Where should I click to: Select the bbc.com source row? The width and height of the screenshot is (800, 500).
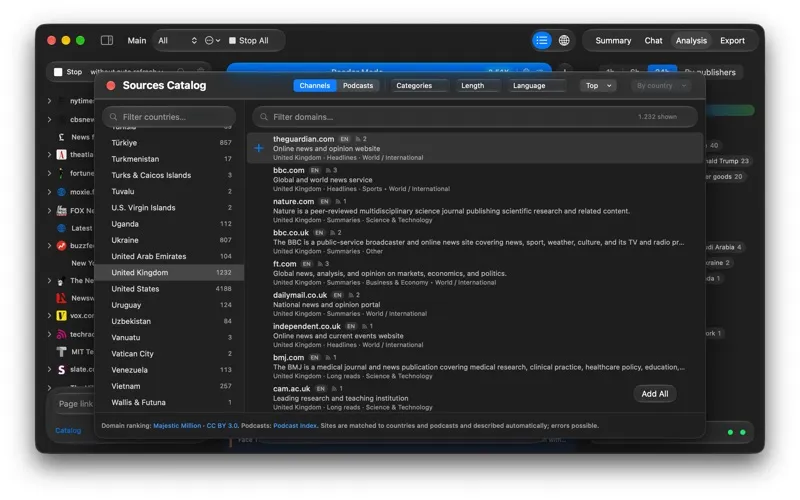click(474, 179)
